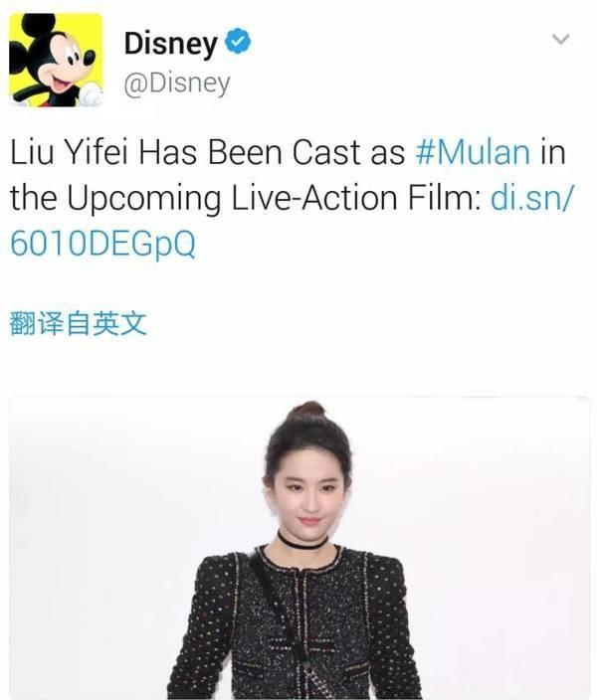Open the Mickey Mouse profile avatar
Image resolution: width=597 pixels, height=700 pixels.
click(x=56, y=60)
